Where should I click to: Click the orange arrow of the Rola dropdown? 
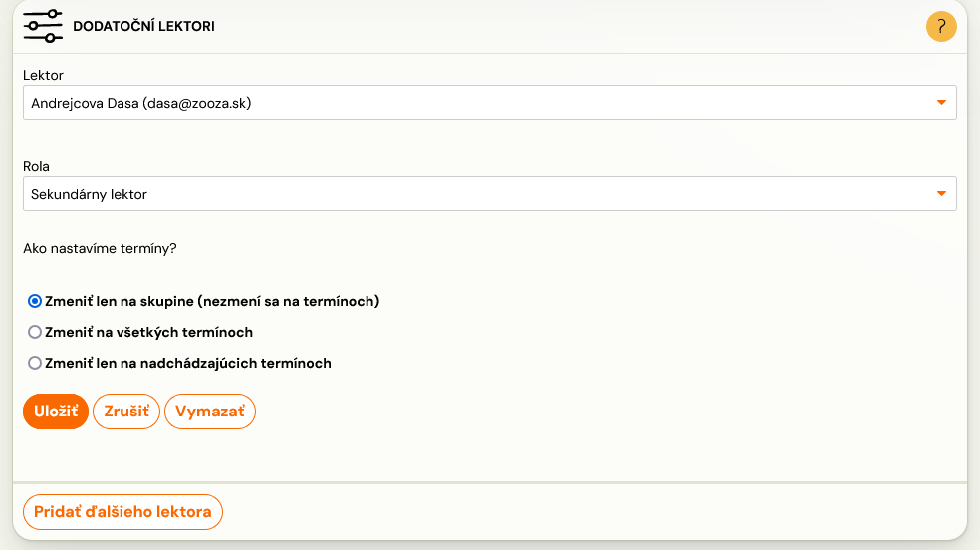(940, 194)
